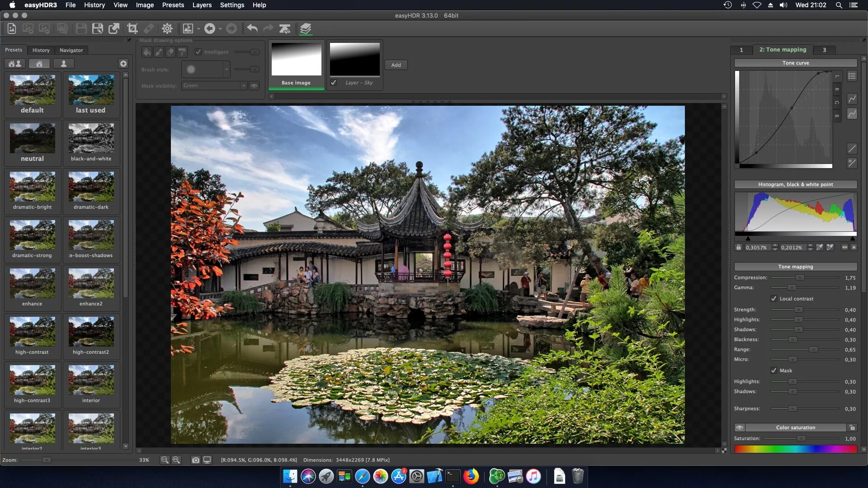Switch to the History tab
The height and width of the screenshot is (488, 868).
click(41, 50)
